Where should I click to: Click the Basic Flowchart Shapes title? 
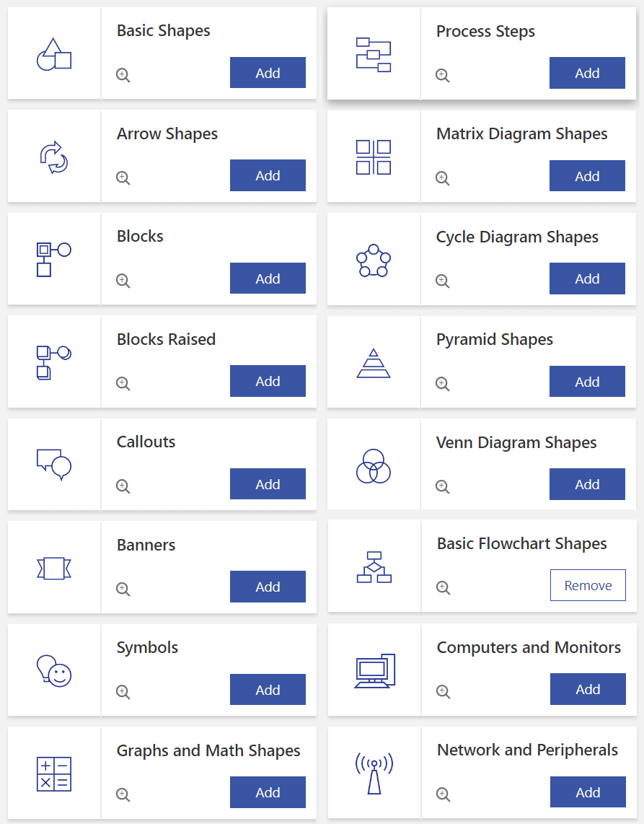[x=522, y=544]
